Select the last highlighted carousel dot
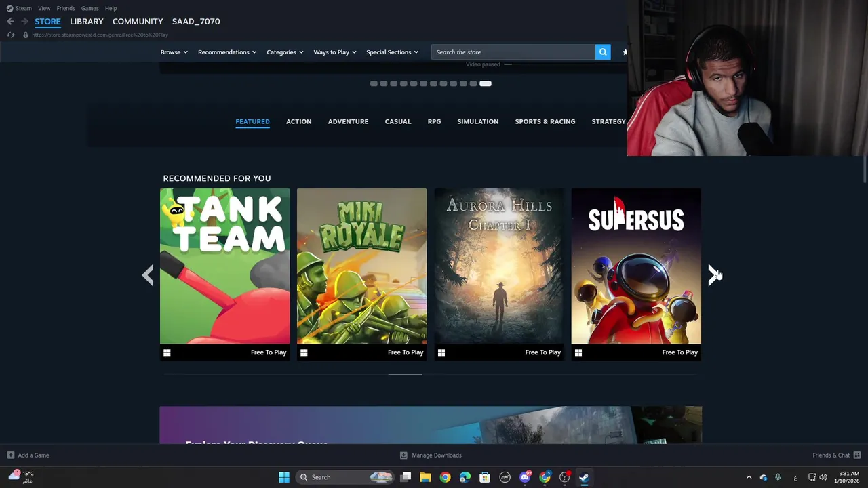This screenshot has height=488, width=868. click(x=486, y=83)
